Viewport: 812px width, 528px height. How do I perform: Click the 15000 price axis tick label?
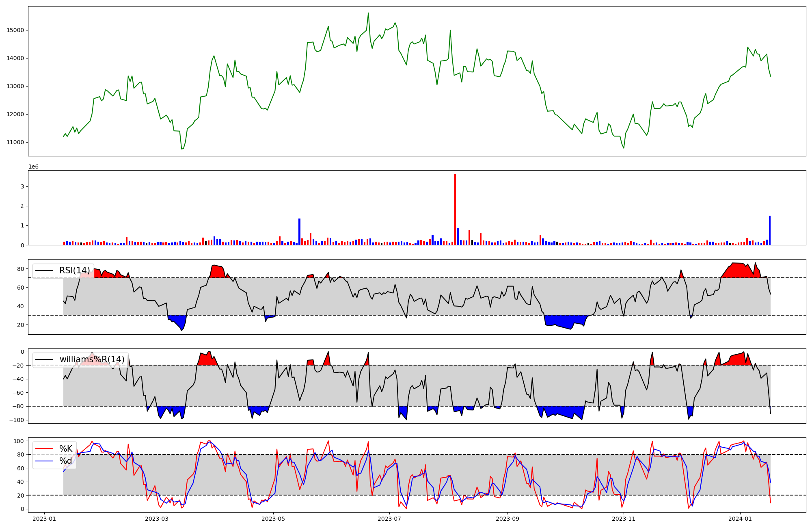pyautogui.click(x=15, y=30)
